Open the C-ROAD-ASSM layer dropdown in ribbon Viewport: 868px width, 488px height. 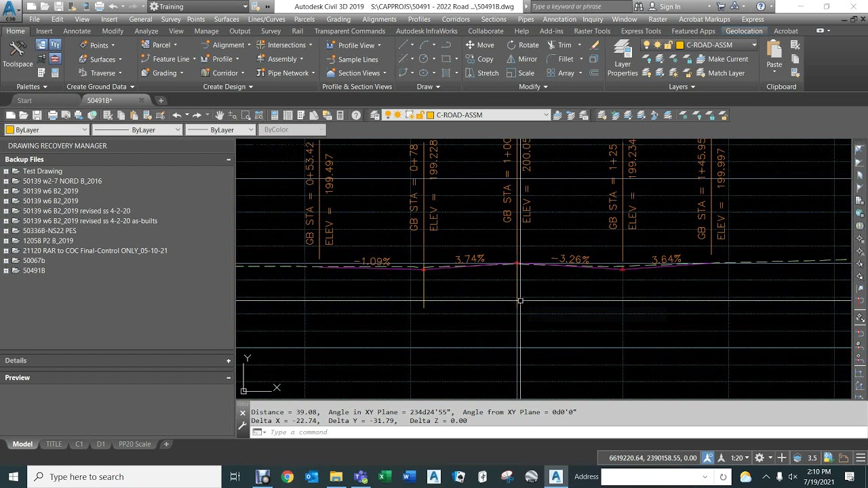click(754, 45)
